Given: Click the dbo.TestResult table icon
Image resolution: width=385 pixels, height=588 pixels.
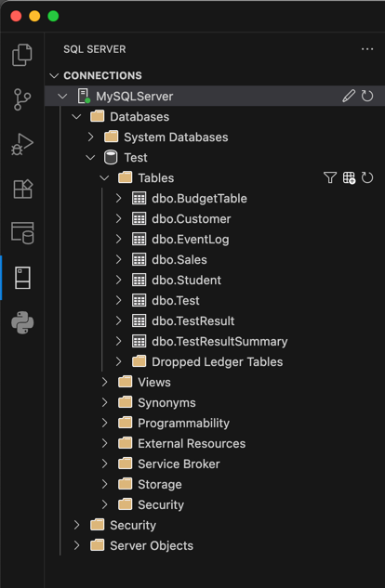Looking at the screenshot, I should pyautogui.click(x=139, y=321).
